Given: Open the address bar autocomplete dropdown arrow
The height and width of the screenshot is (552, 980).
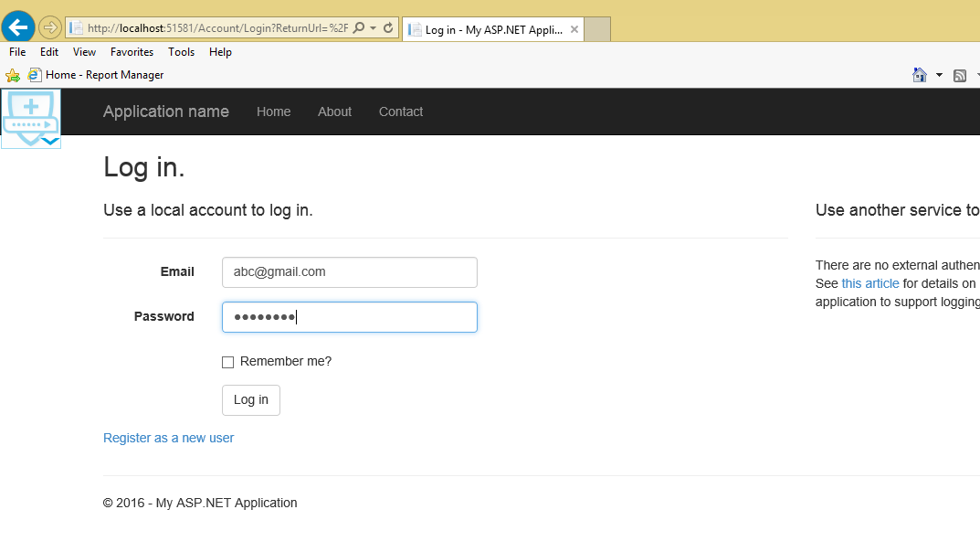Looking at the screenshot, I should tap(374, 28).
